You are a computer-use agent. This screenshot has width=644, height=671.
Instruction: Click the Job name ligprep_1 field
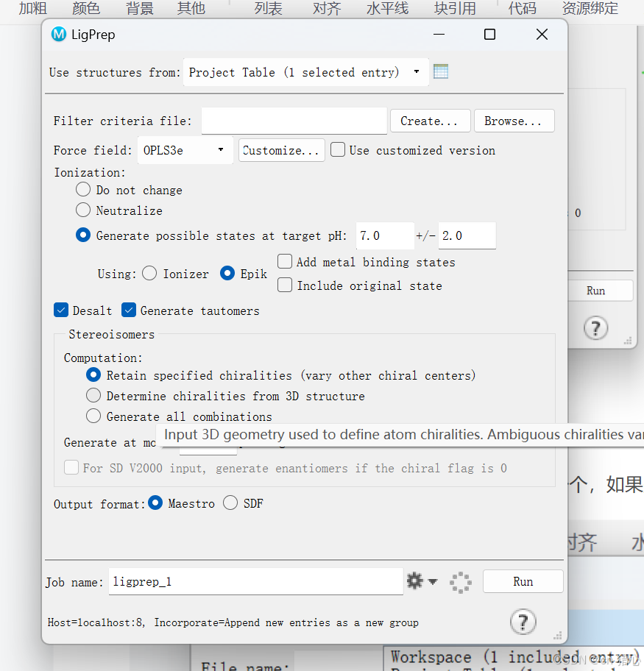[x=255, y=581]
